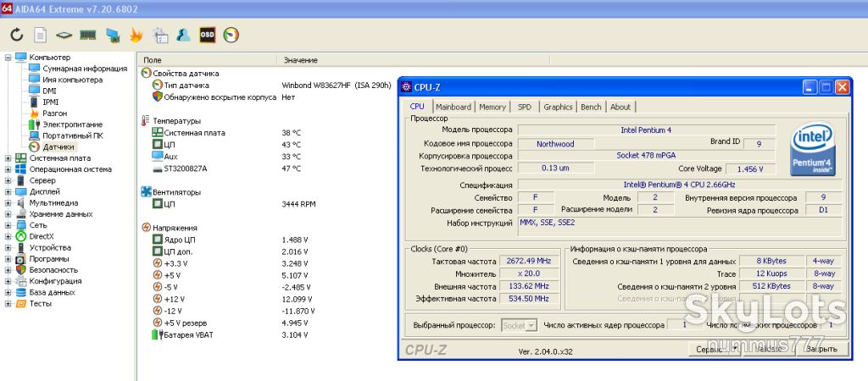This screenshot has width=868, height=381.
Task: Click the green DirectX tree icon
Action: 21,236
